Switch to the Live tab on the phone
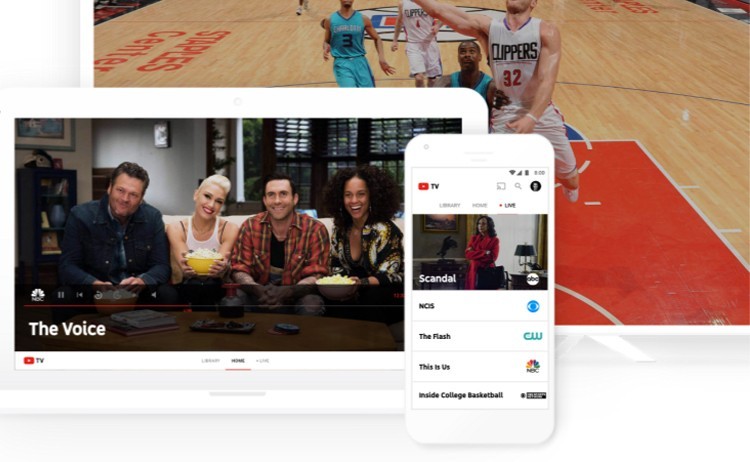Image resolution: width=750 pixels, height=462 pixels. pos(507,205)
